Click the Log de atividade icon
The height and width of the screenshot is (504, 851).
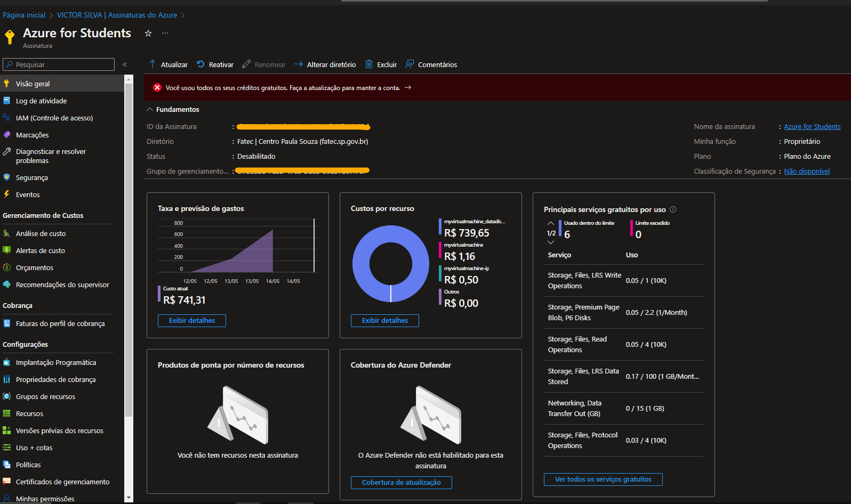[x=7, y=100]
